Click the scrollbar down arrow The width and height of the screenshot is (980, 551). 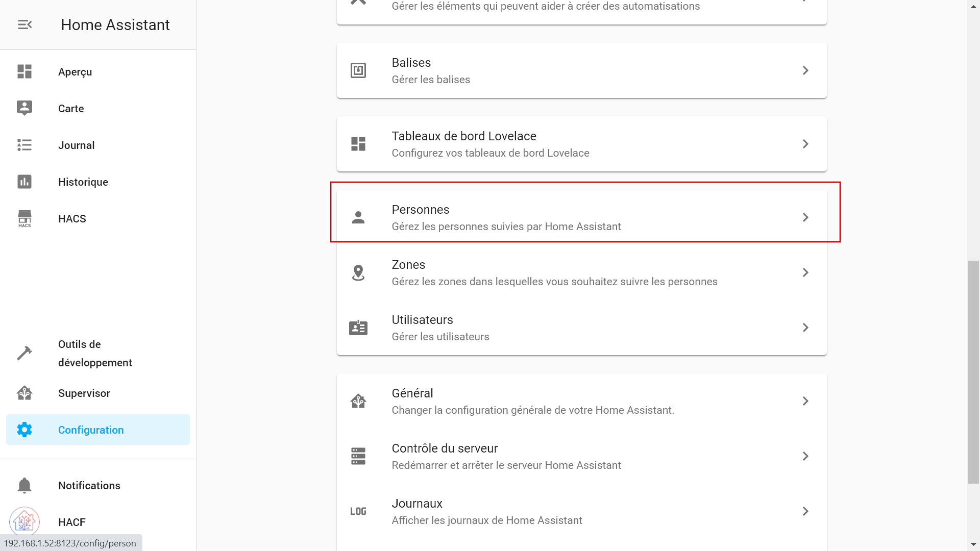pyautogui.click(x=974, y=545)
